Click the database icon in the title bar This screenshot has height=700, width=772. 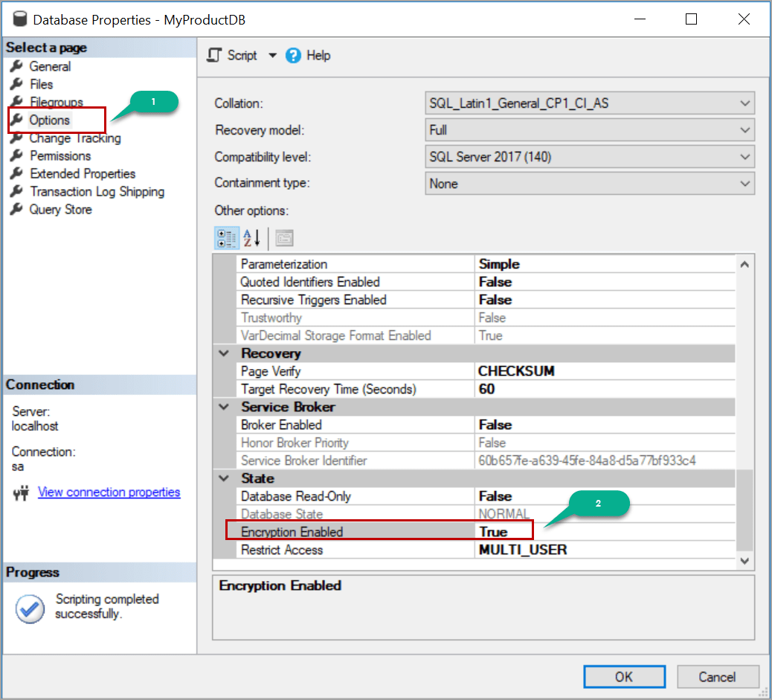(x=20, y=19)
